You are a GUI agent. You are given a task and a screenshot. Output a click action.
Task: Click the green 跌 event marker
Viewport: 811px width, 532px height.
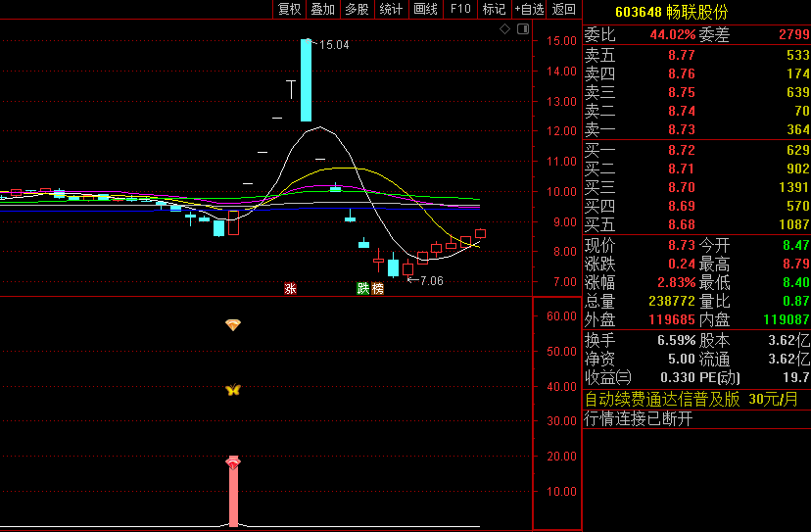click(x=363, y=288)
